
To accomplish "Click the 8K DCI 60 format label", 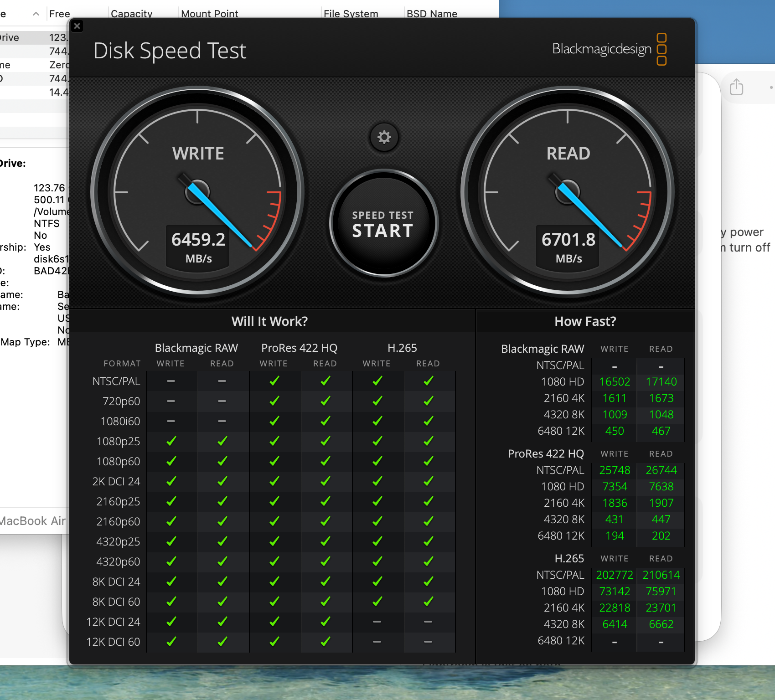I will point(116,602).
